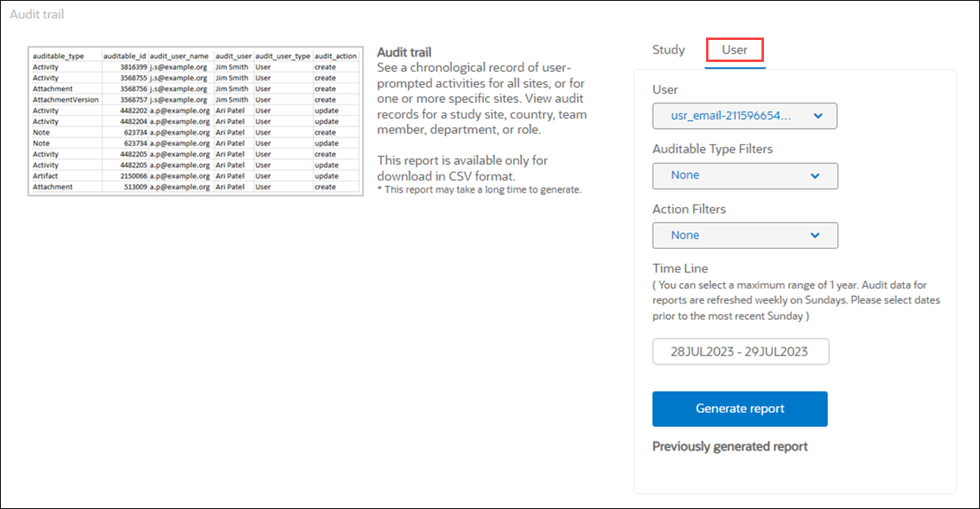Select the User tab
Image resolution: width=980 pixels, height=509 pixels.
click(735, 50)
